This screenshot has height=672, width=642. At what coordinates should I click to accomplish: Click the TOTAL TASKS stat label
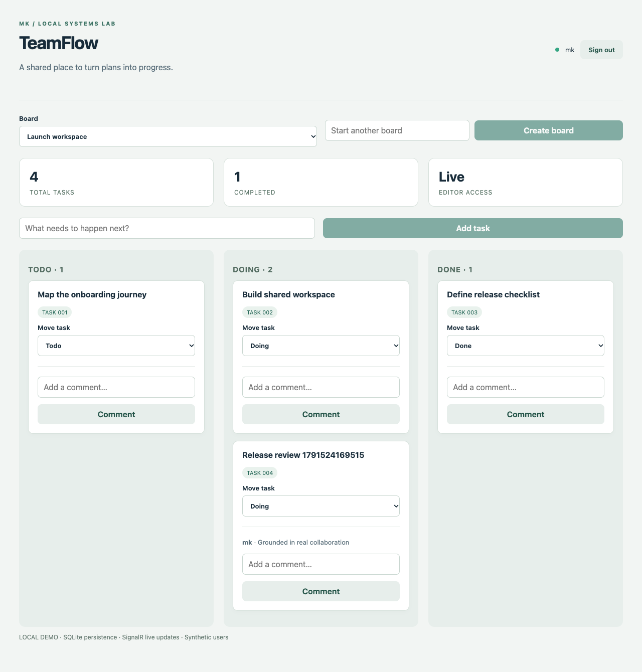(x=52, y=193)
